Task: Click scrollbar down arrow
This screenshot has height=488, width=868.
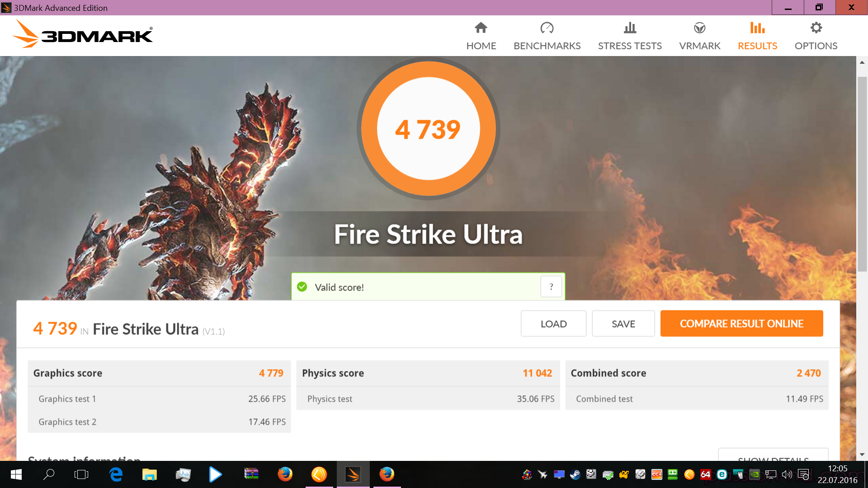Action: 862,455
